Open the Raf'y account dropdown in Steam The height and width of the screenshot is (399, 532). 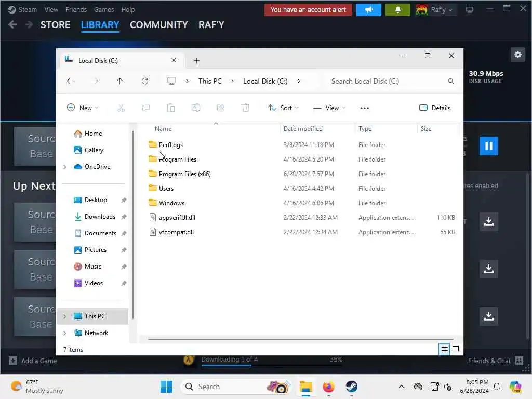point(436,10)
